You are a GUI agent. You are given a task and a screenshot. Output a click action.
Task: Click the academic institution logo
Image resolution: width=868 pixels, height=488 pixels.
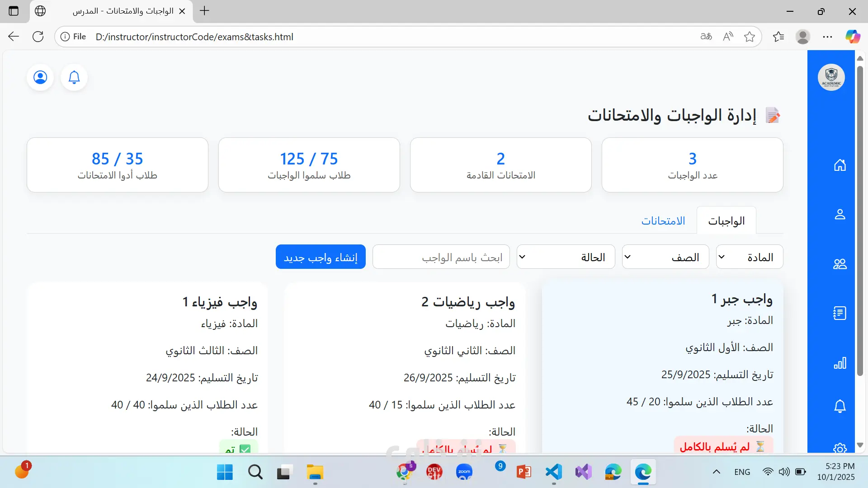point(831,77)
